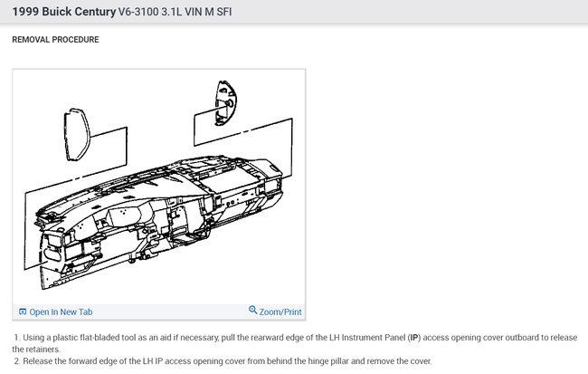Click the magnifier icon beside Zoom/Print

pyautogui.click(x=252, y=311)
